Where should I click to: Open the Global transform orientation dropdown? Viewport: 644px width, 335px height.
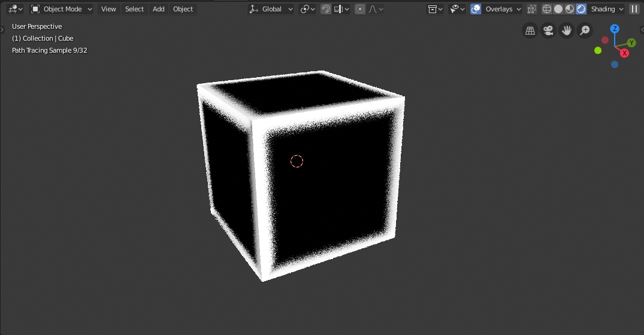click(271, 9)
